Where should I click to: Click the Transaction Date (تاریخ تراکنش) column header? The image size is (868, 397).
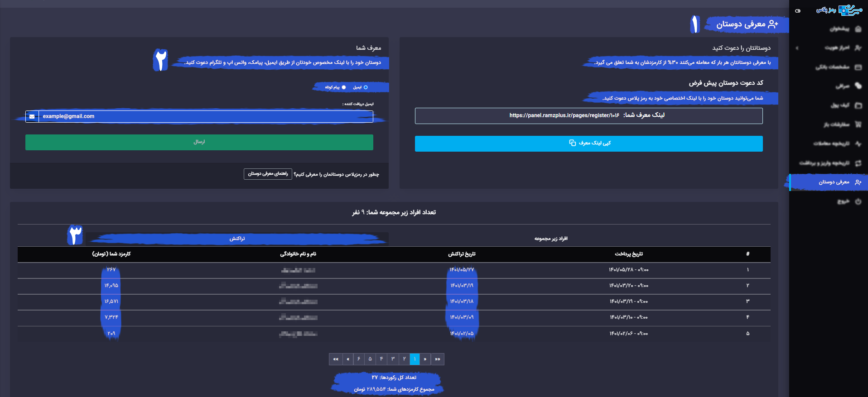point(462,254)
